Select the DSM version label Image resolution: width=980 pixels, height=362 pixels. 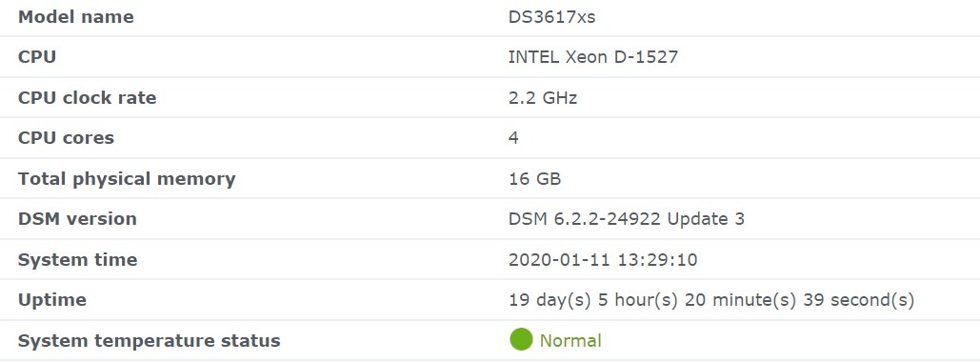(x=77, y=219)
